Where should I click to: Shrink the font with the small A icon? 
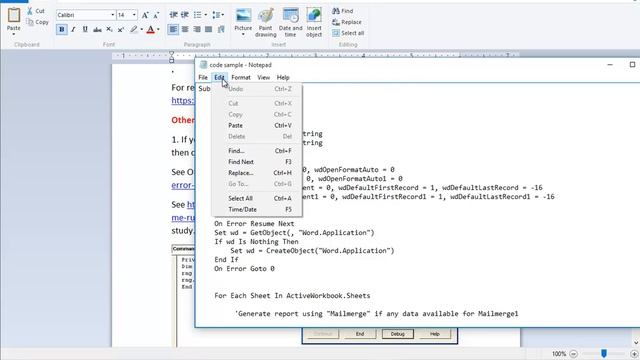[x=156, y=15]
